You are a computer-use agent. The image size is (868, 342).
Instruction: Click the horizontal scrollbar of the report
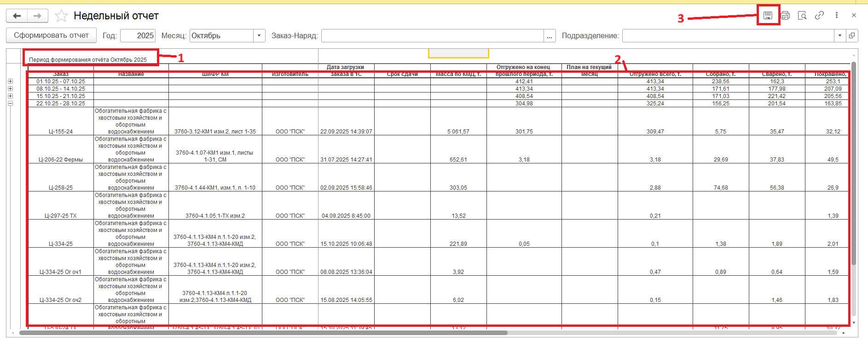(x=262, y=333)
